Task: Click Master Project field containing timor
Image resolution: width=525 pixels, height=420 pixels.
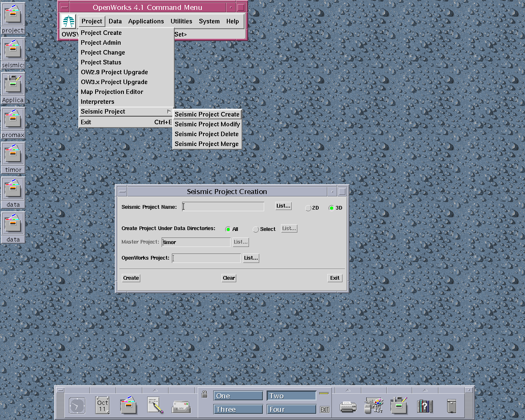Action: (196, 242)
